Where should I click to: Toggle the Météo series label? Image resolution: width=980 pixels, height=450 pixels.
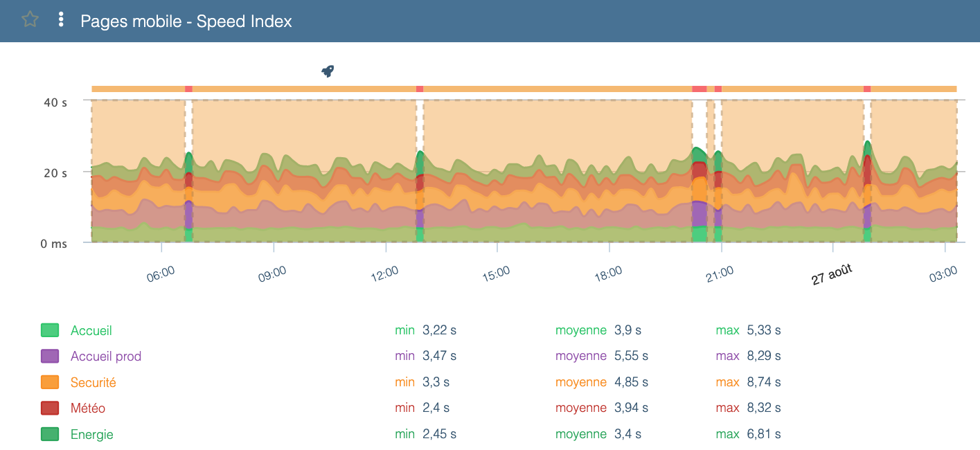click(88, 408)
